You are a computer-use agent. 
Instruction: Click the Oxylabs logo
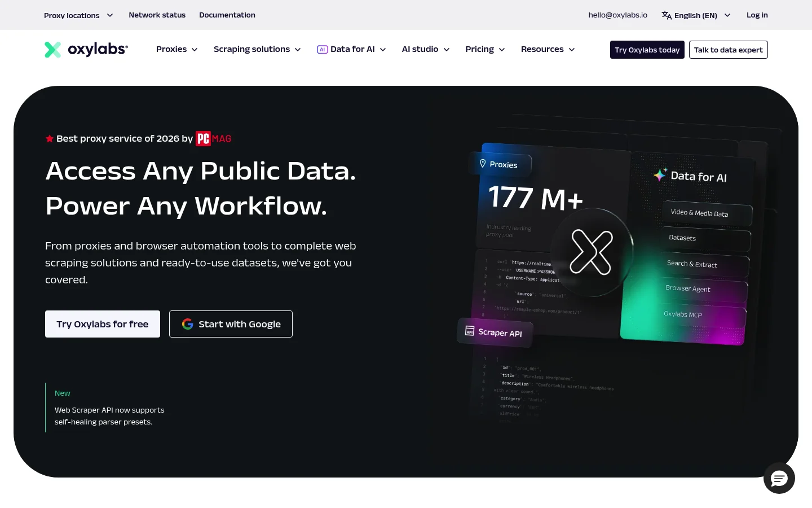point(86,50)
